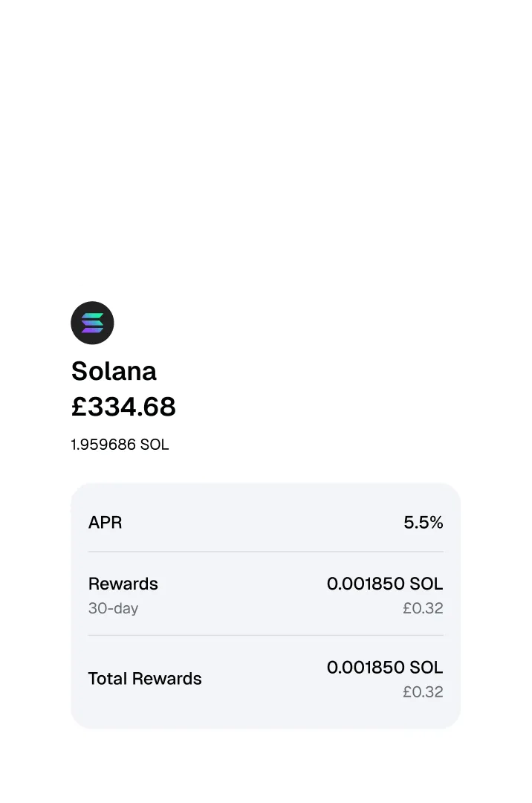Open the Rewards row label
Image resolution: width=532 pixels, height=803 pixels.
point(123,584)
